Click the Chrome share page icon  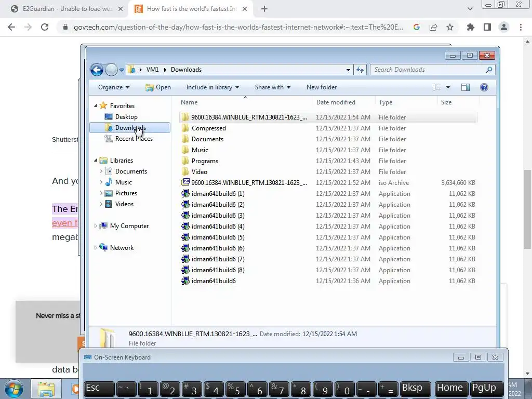coord(433,27)
